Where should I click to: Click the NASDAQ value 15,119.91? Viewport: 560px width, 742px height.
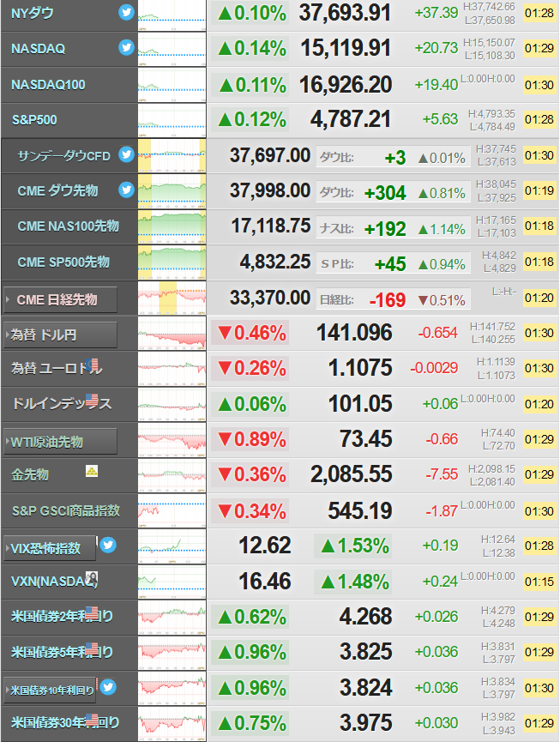[346, 48]
